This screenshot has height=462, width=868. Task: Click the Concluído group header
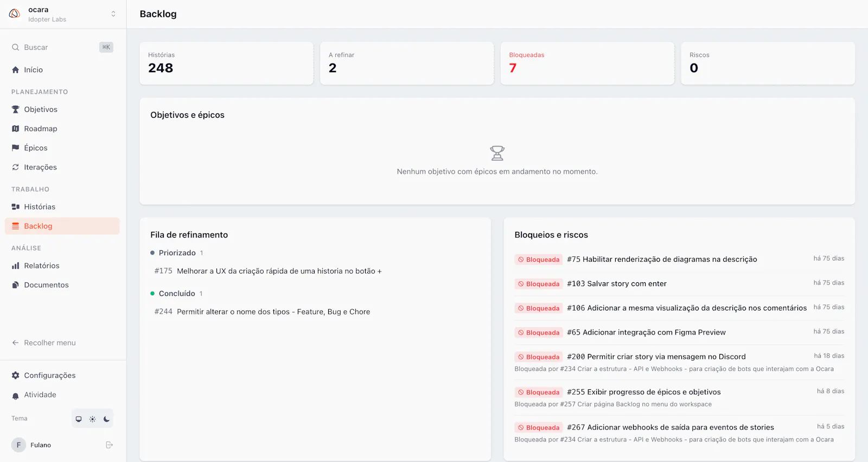[176, 294]
